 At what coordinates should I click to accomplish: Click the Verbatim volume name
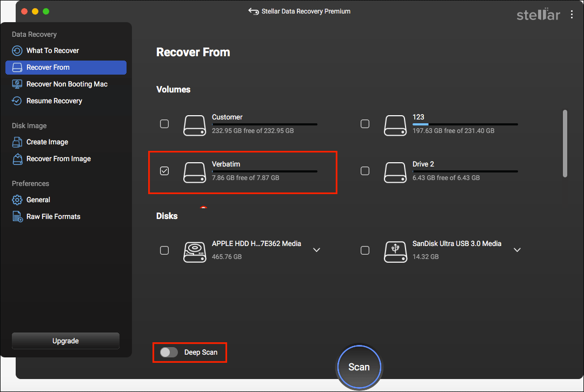pos(225,164)
